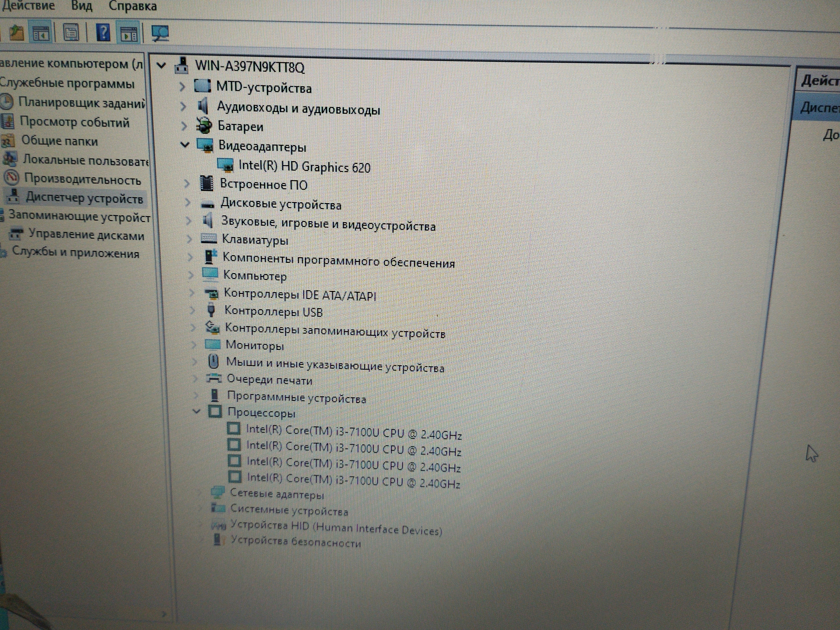Image resolution: width=840 pixels, height=630 pixels.
Task: Expand the MTD-устройства category
Action: [x=182, y=87]
